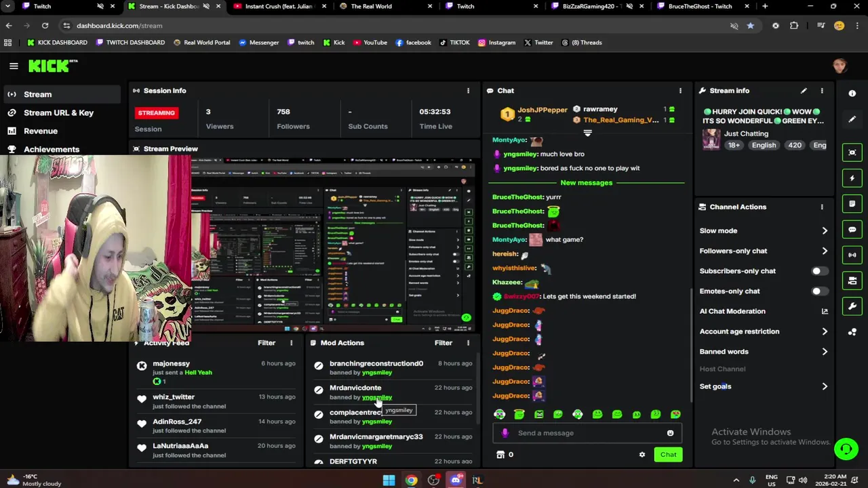Send the heart-eyes emote in the quick emote row
The height and width of the screenshot is (488, 868).
point(675,414)
